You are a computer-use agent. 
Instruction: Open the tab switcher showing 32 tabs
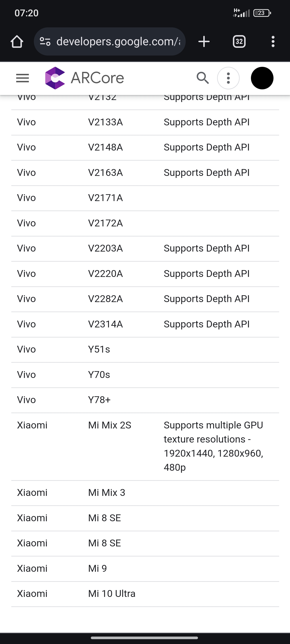click(x=239, y=41)
